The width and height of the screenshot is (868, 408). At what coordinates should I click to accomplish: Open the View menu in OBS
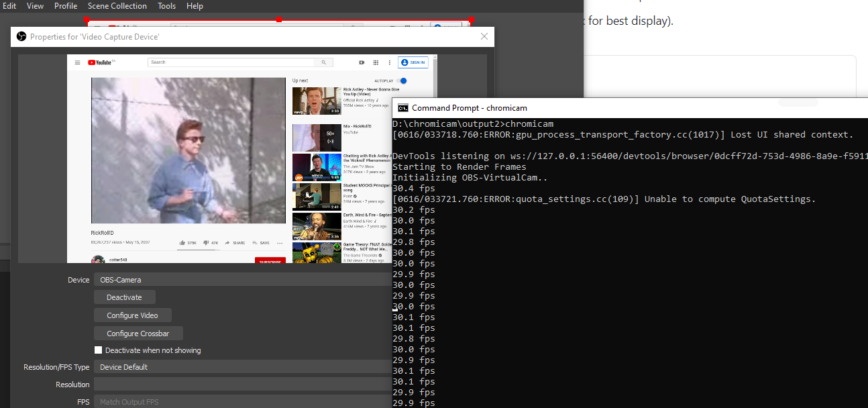(35, 6)
